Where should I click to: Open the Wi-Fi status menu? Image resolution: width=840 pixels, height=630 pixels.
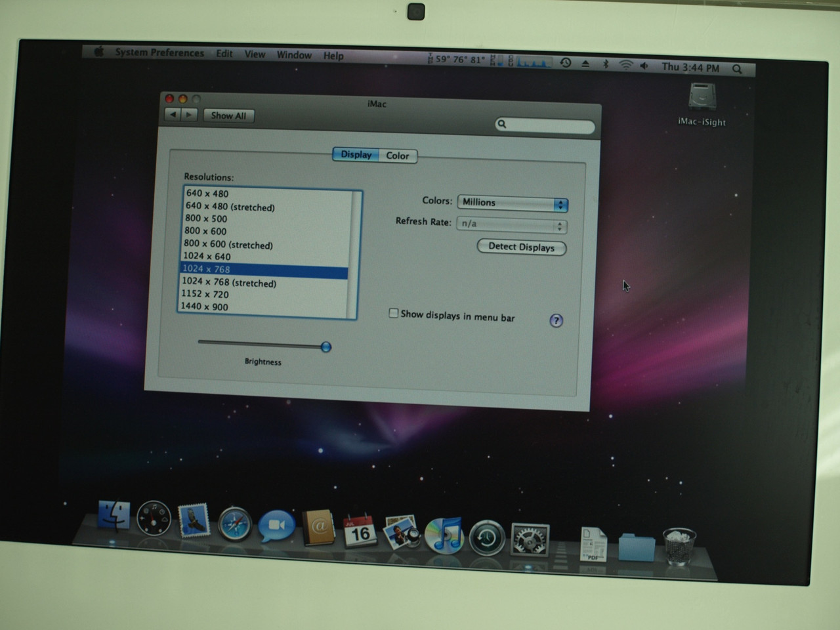pos(626,65)
